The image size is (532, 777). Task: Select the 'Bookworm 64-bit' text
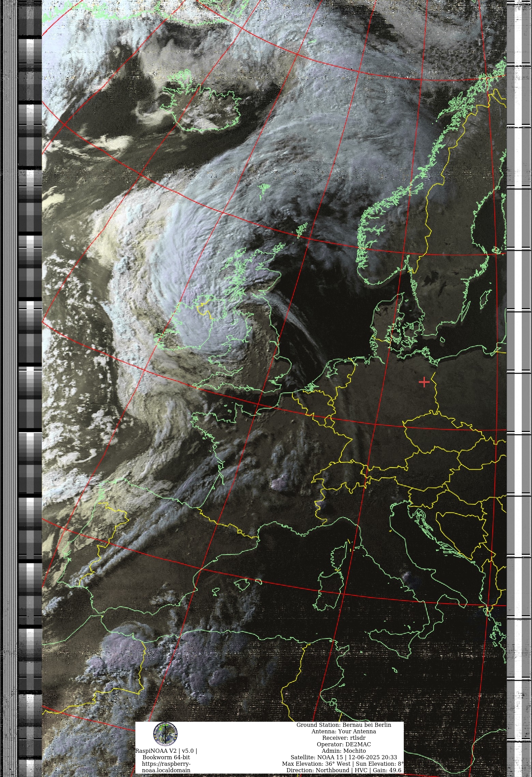click(166, 757)
